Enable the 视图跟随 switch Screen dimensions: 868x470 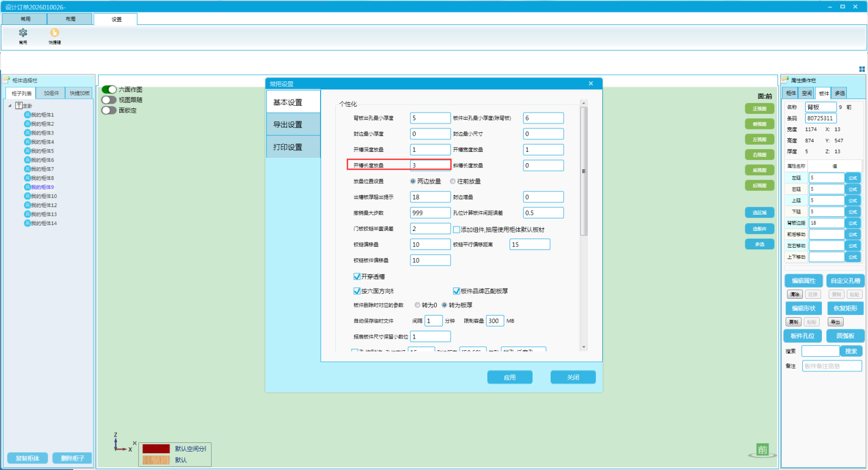109,100
